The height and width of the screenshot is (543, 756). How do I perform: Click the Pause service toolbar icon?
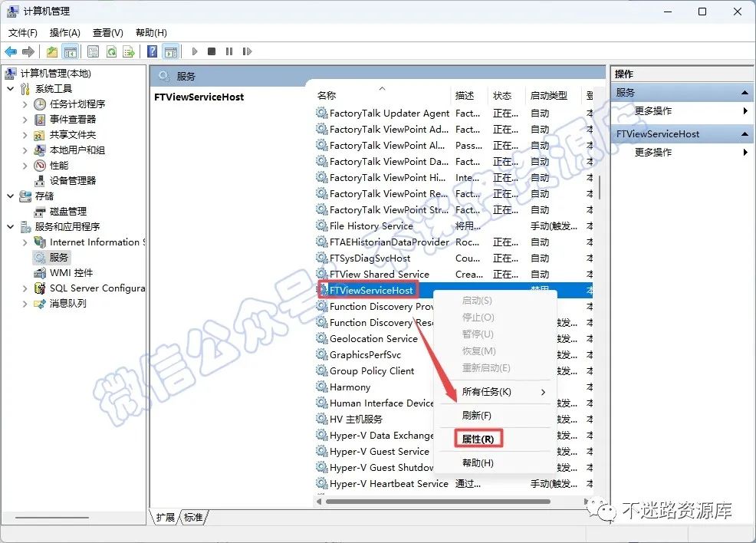[x=229, y=51]
